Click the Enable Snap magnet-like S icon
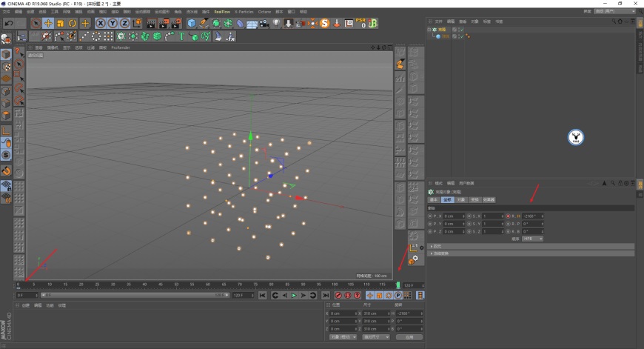This screenshot has height=349, width=644. [6, 155]
